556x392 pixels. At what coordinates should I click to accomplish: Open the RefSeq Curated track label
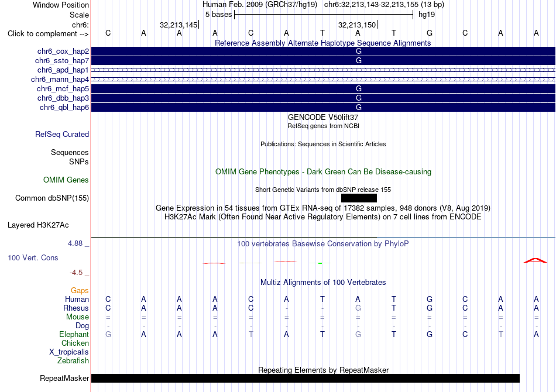61,135
